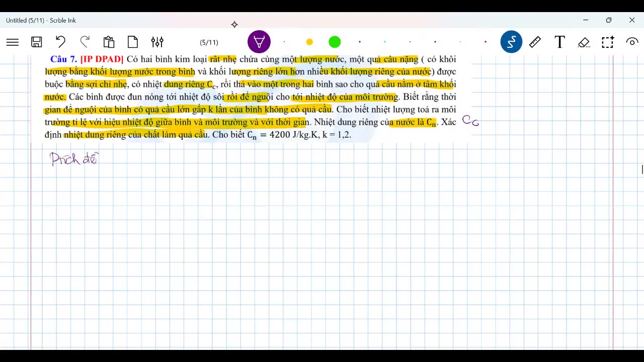Select the ruler tool
The width and height of the screenshot is (644, 362).
pos(535,42)
